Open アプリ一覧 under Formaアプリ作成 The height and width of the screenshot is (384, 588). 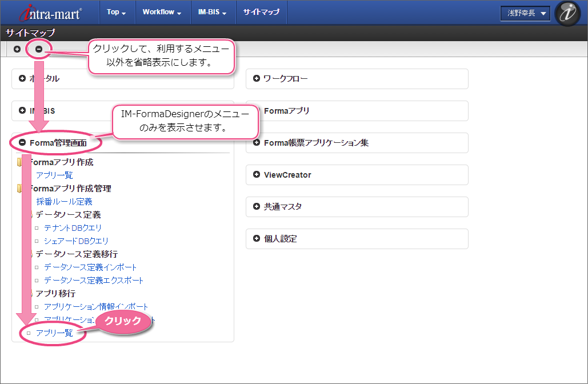coord(54,175)
